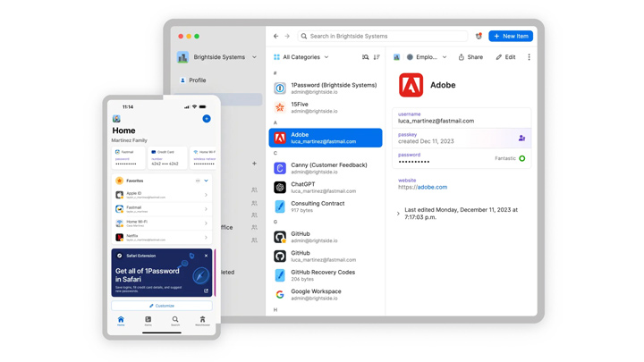Click the Search in Brightside Systems field

pyautogui.click(x=383, y=36)
